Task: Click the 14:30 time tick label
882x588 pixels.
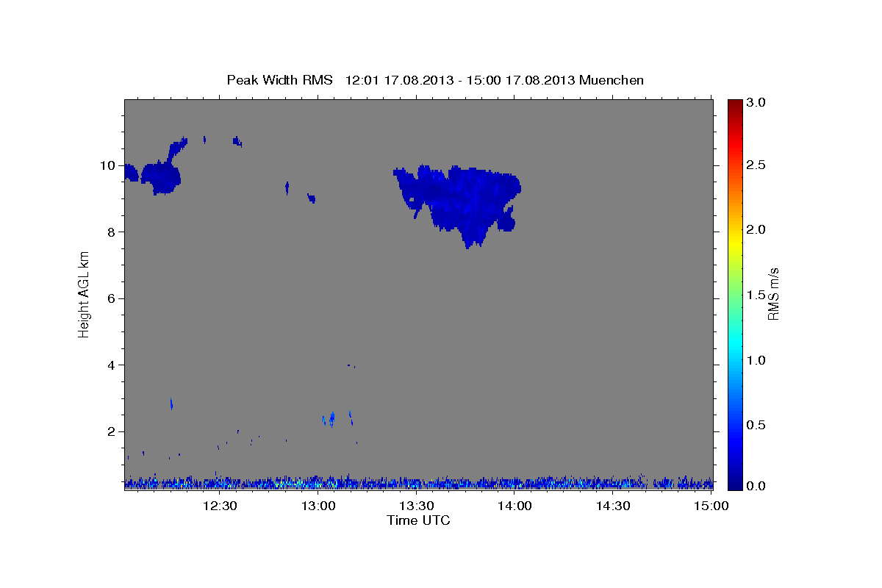Action: point(613,506)
